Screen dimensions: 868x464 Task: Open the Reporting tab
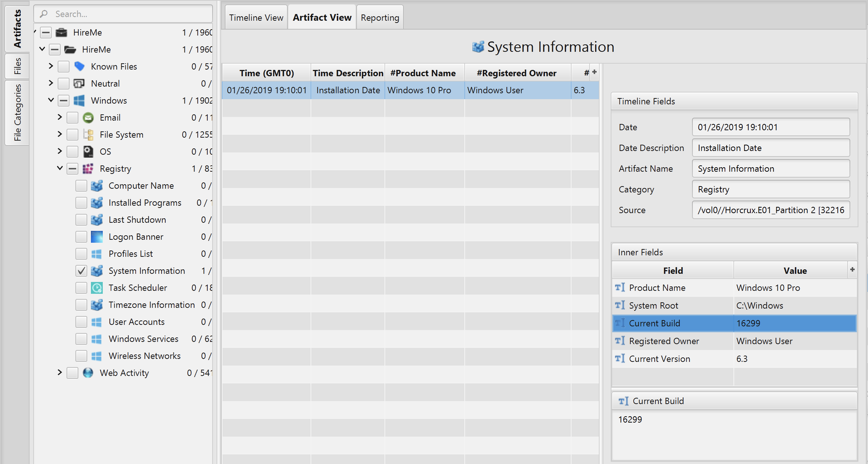[x=380, y=18]
